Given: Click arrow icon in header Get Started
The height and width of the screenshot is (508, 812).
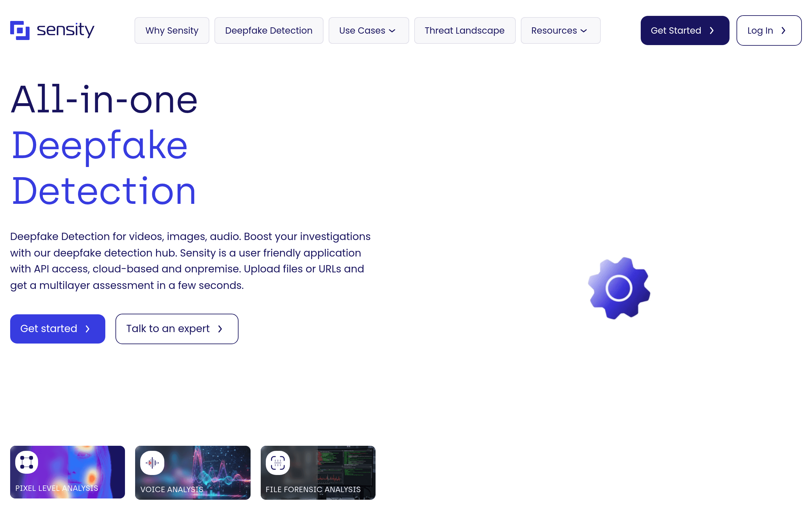Looking at the screenshot, I should click(712, 30).
